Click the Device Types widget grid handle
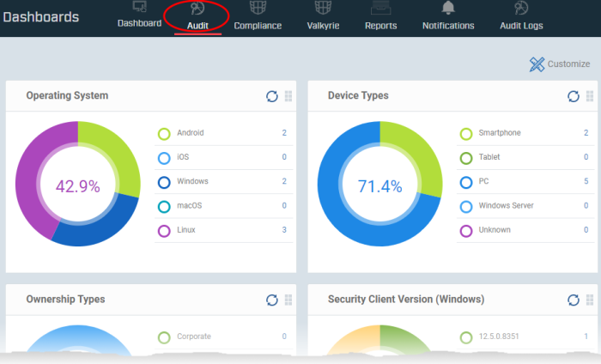Viewport: 601px width, 364px height. click(x=590, y=96)
